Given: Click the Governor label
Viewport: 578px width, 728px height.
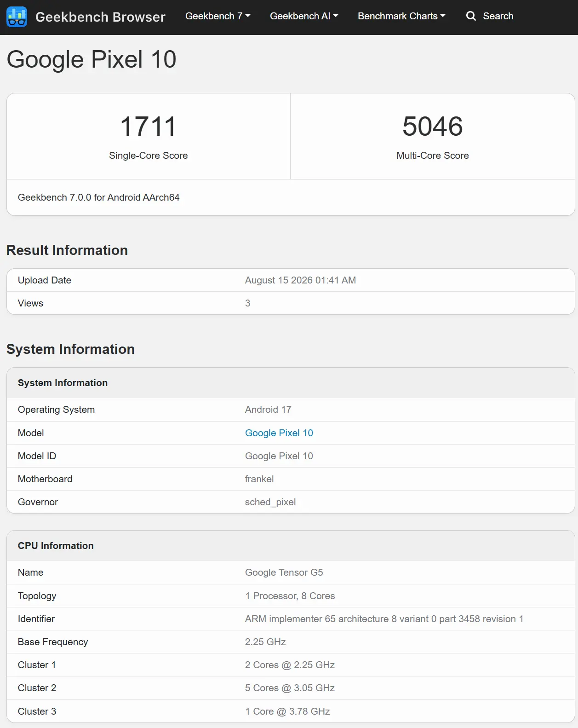Looking at the screenshot, I should click(38, 502).
